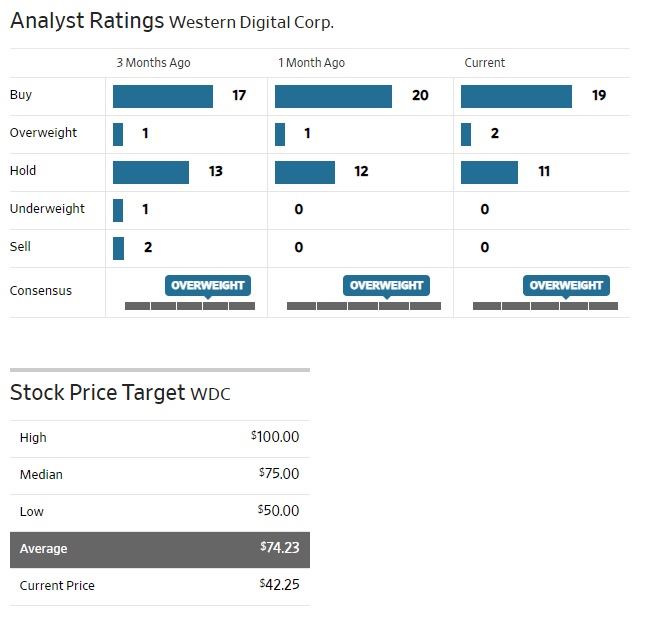672x627 pixels.
Task: Click the Hold bar under 3 Months Ago
Action: [x=151, y=172]
